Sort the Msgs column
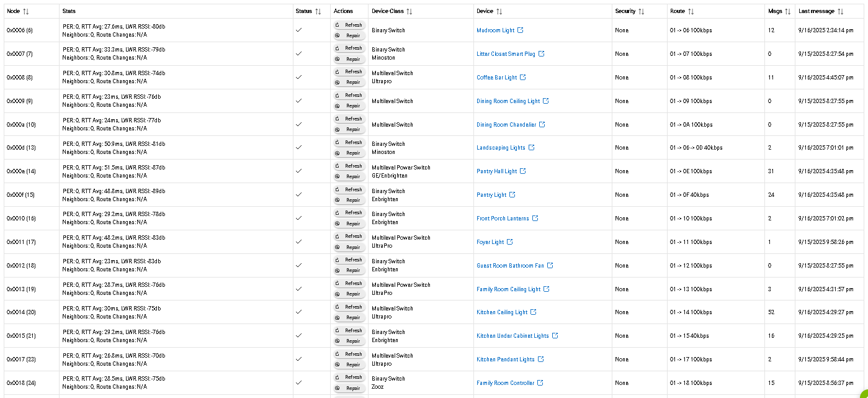The height and width of the screenshot is (398, 868). [788, 11]
